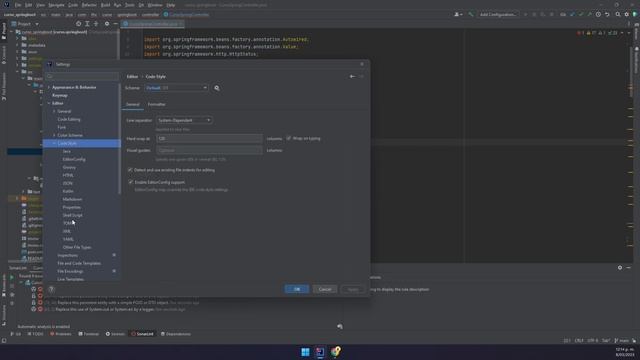Click the Chrome icon on the taskbar

(336, 352)
